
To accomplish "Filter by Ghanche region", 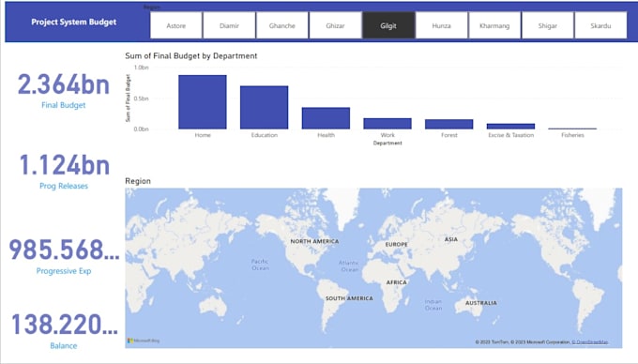I will coord(282,25).
